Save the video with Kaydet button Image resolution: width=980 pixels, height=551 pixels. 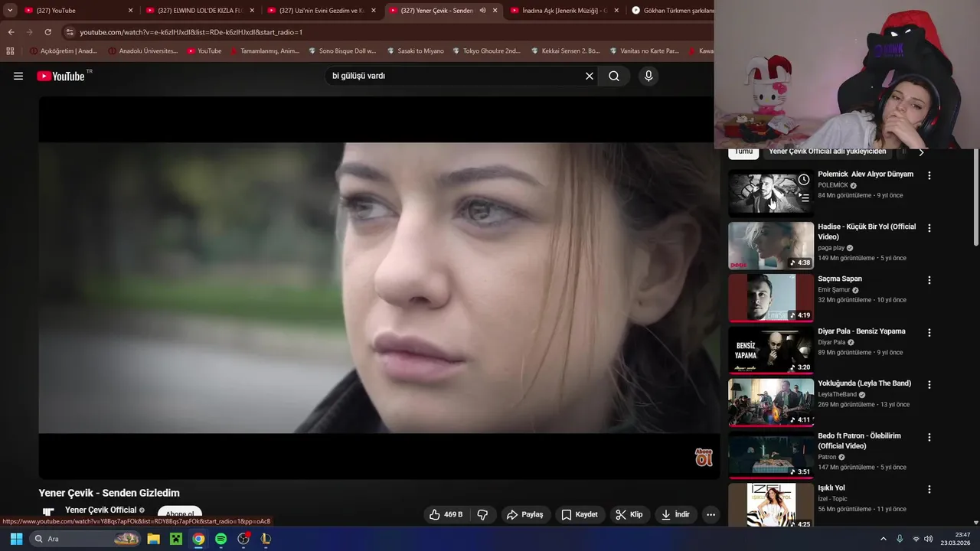tap(580, 514)
